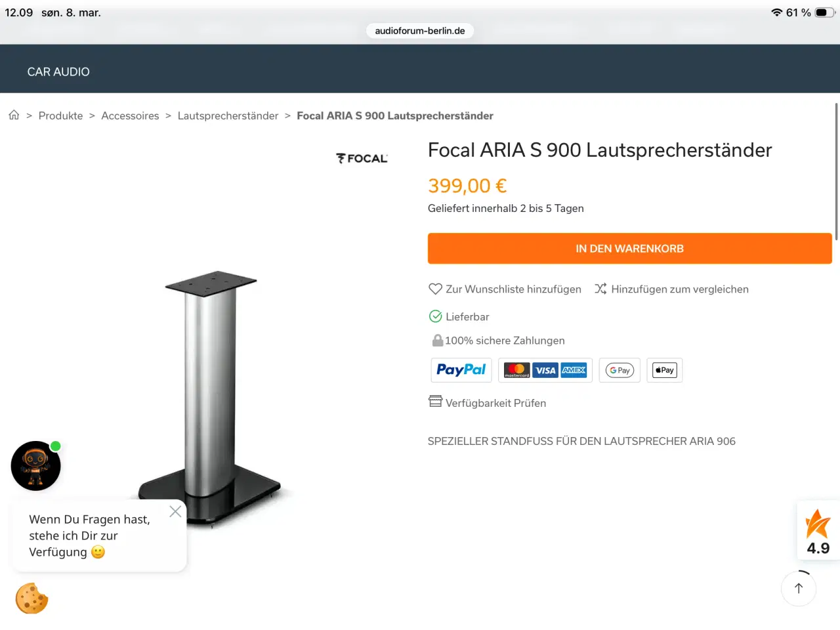840x630 pixels.
Task: Click the Focal brand logo
Action: [362, 157]
